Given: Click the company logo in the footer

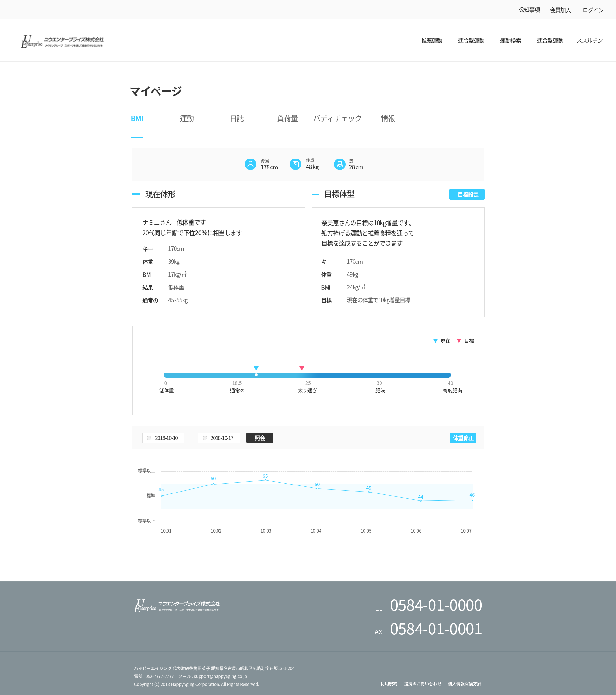Looking at the screenshot, I should (177, 606).
